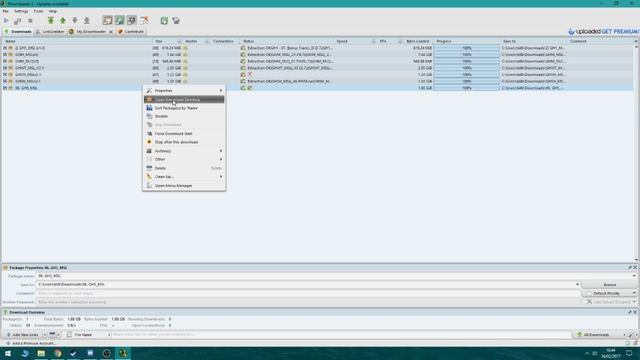Click the Archive Password field

click(308, 302)
